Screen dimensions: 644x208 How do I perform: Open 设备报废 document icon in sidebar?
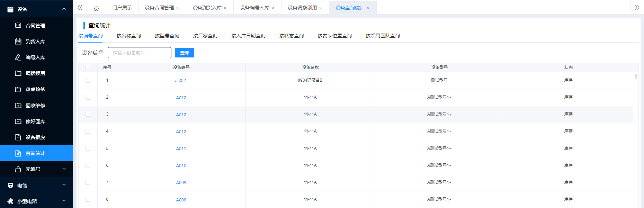click(x=18, y=137)
